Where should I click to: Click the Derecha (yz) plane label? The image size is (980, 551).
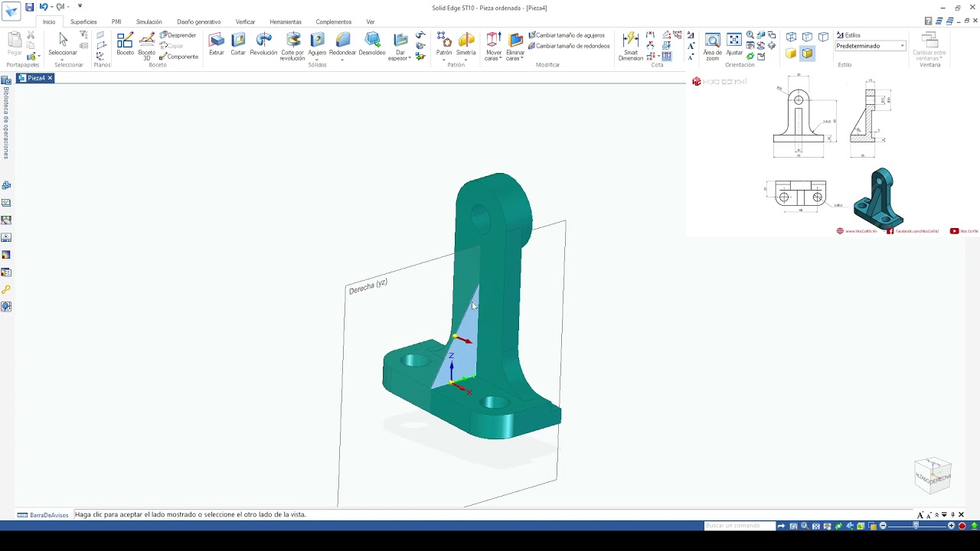(x=368, y=287)
